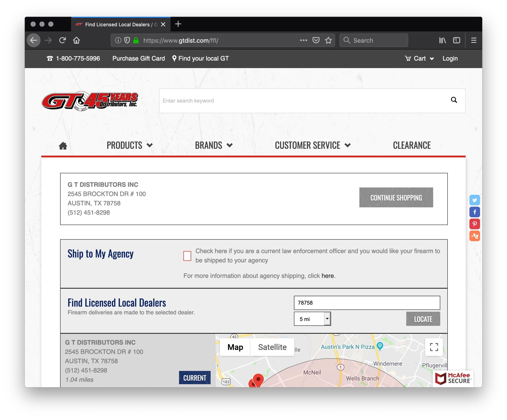Click the GT Distributors 45 Years logo
The image size is (507, 420).
(90, 101)
